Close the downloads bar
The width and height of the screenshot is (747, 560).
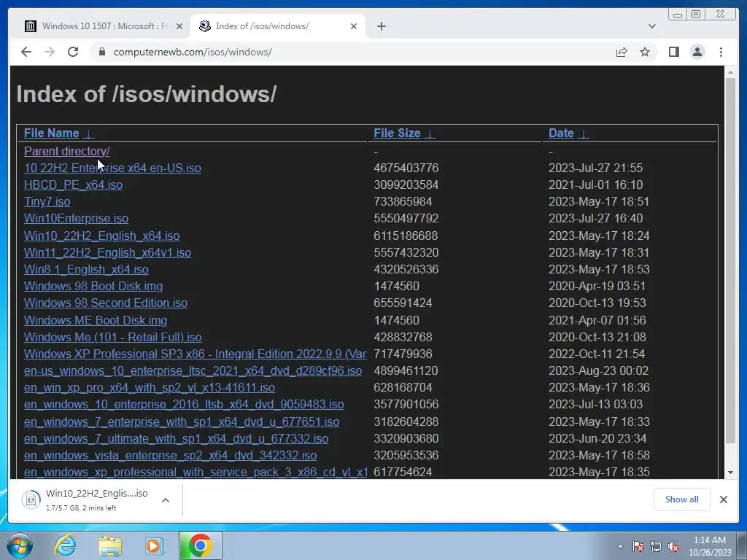point(723,499)
